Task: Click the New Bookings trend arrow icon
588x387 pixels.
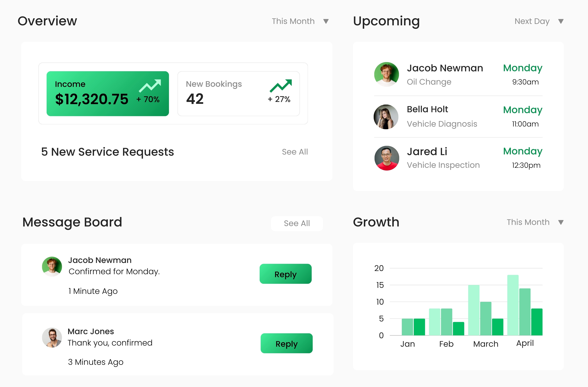Action: click(281, 86)
